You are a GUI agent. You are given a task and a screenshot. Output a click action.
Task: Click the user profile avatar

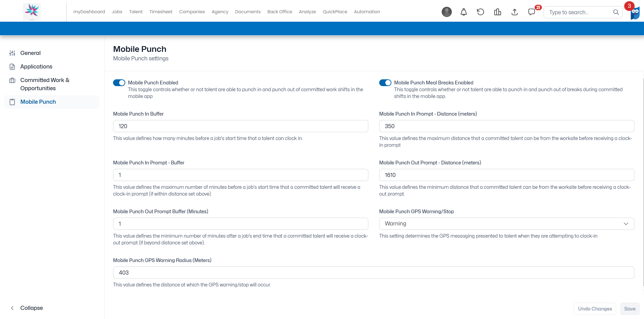coord(446,12)
